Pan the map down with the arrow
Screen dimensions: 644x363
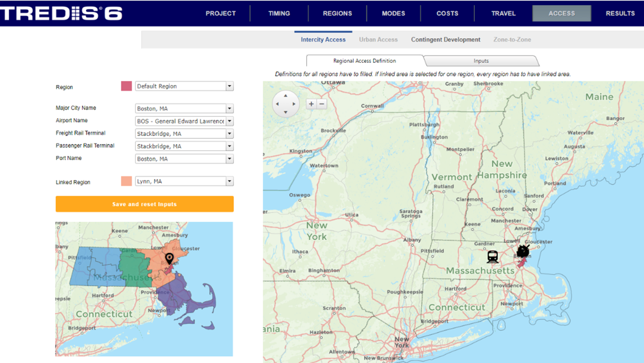coord(286,112)
